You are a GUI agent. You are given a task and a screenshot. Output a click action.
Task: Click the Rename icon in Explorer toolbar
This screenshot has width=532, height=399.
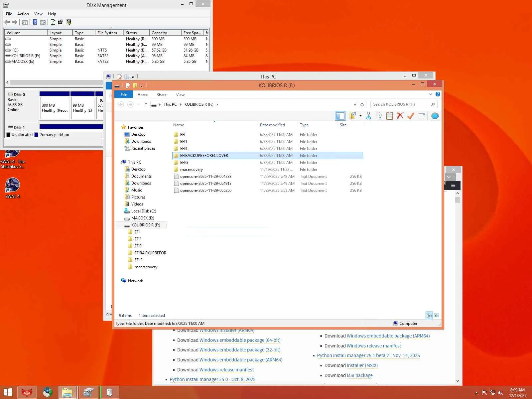point(422,116)
